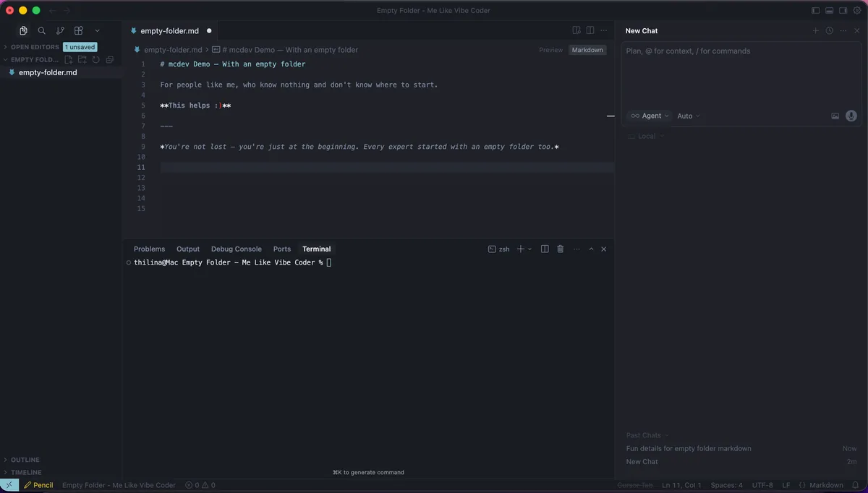Image resolution: width=868 pixels, height=493 pixels.
Task: Click the errors and warnings count
Action: (x=200, y=485)
